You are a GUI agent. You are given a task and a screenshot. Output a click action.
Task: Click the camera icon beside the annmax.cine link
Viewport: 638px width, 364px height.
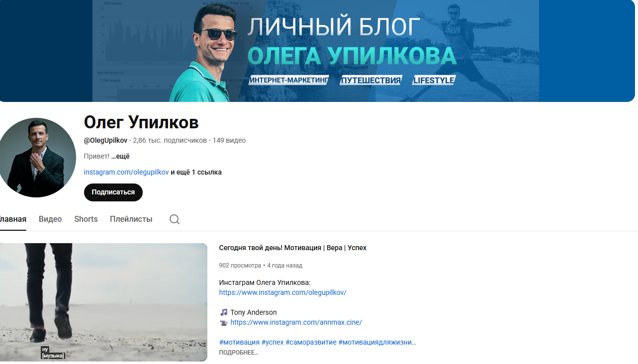pos(224,322)
